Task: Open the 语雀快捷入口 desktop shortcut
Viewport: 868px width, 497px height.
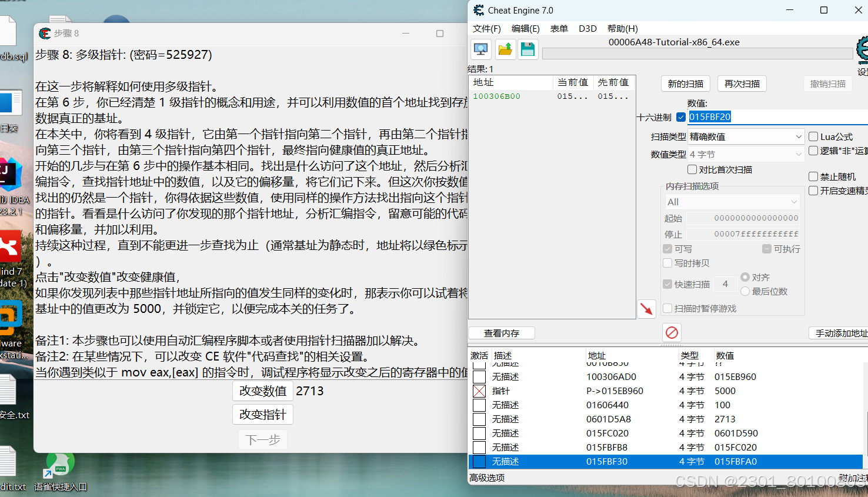Action: click(60, 472)
